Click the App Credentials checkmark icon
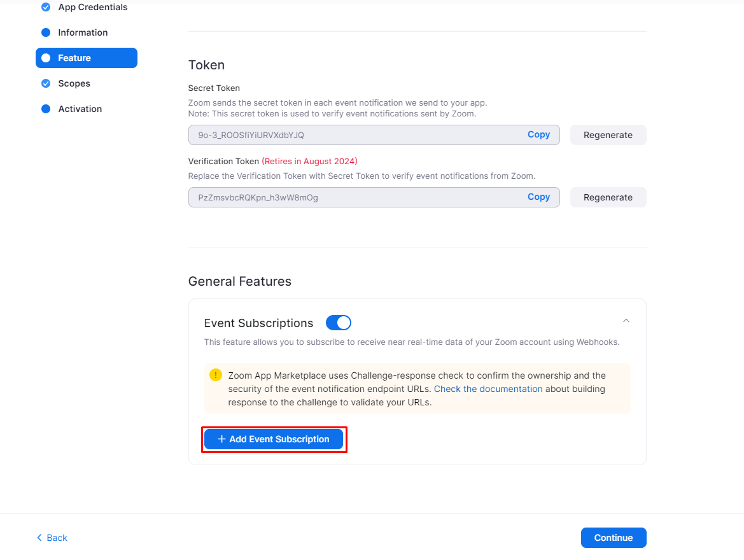The height and width of the screenshot is (560, 744). tap(46, 8)
